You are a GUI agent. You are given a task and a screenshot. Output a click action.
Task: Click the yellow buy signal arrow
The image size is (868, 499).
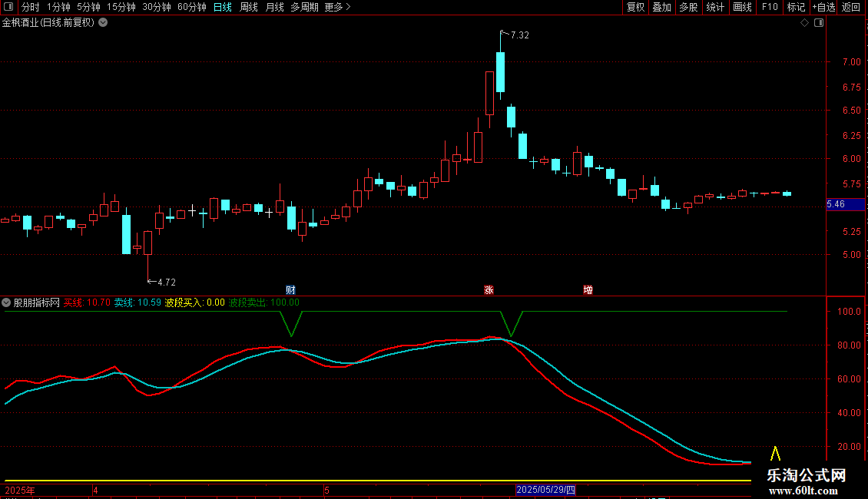pos(775,453)
